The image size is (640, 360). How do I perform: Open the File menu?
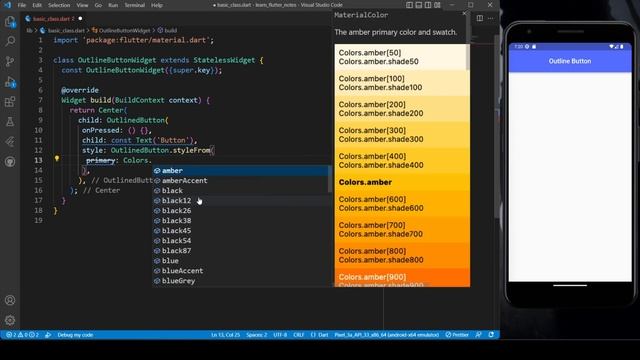[x=22, y=5]
